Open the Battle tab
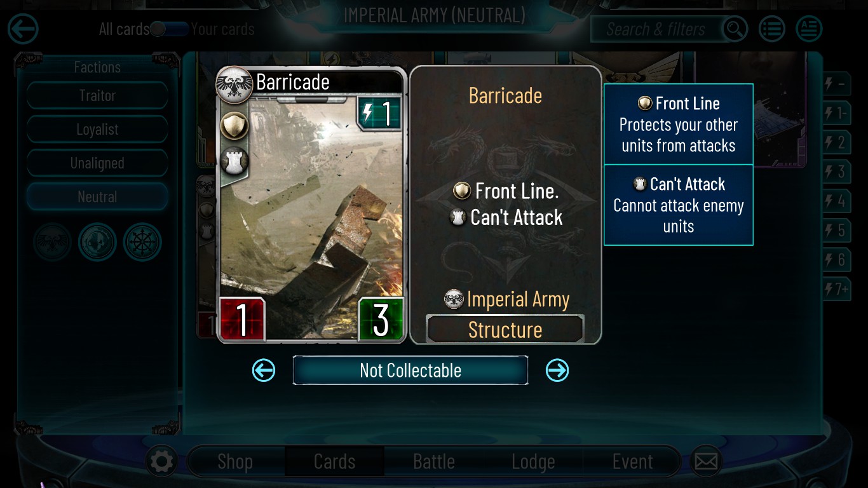The height and width of the screenshot is (488, 868). pyautogui.click(x=434, y=461)
